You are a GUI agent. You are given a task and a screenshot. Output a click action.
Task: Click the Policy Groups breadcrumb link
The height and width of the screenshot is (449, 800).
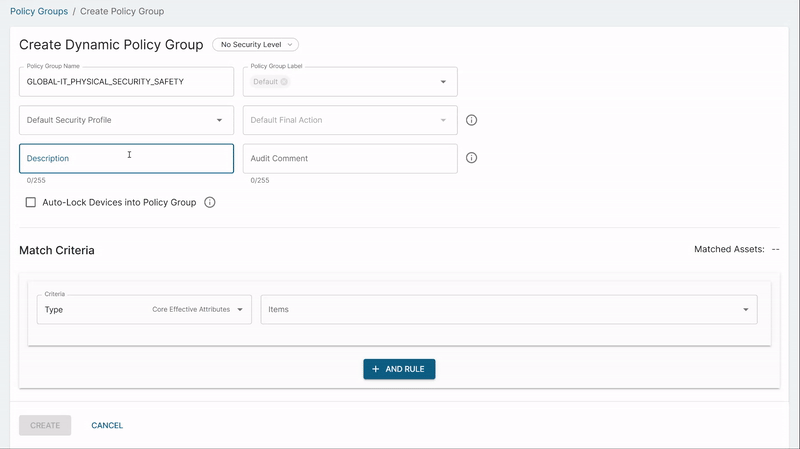[38, 11]
